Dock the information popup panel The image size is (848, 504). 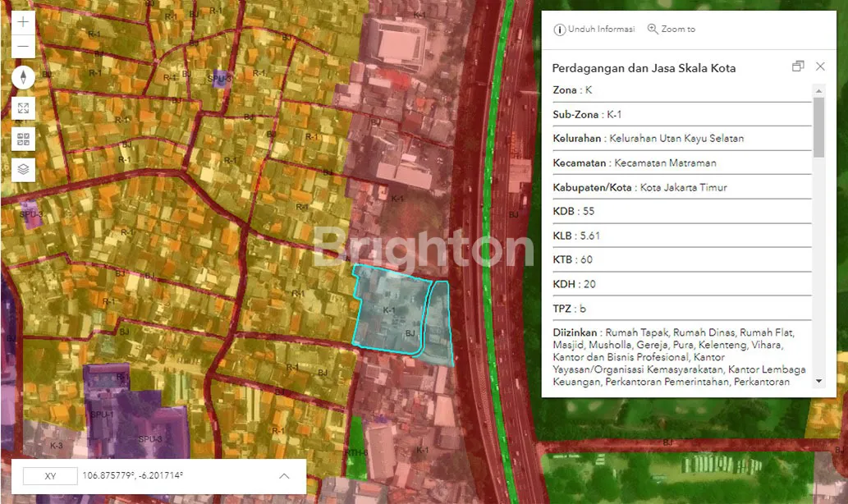point(798,67)
